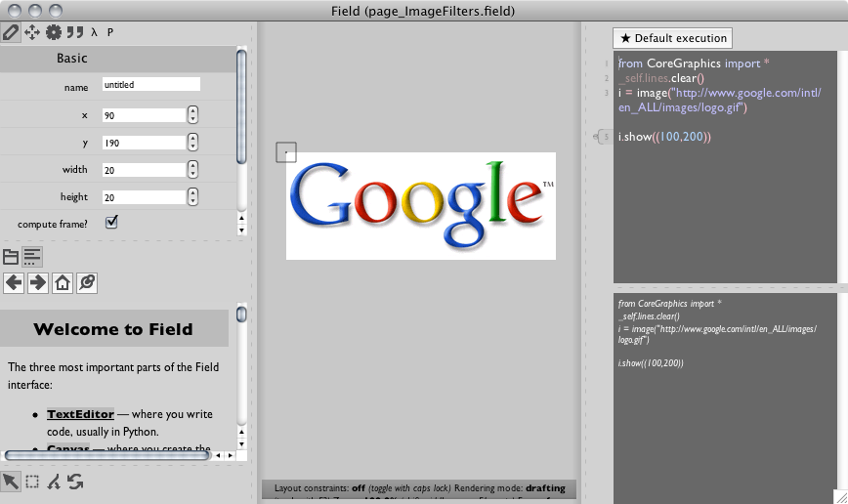Click the name input field
The image size is (848, 504).
151,85
